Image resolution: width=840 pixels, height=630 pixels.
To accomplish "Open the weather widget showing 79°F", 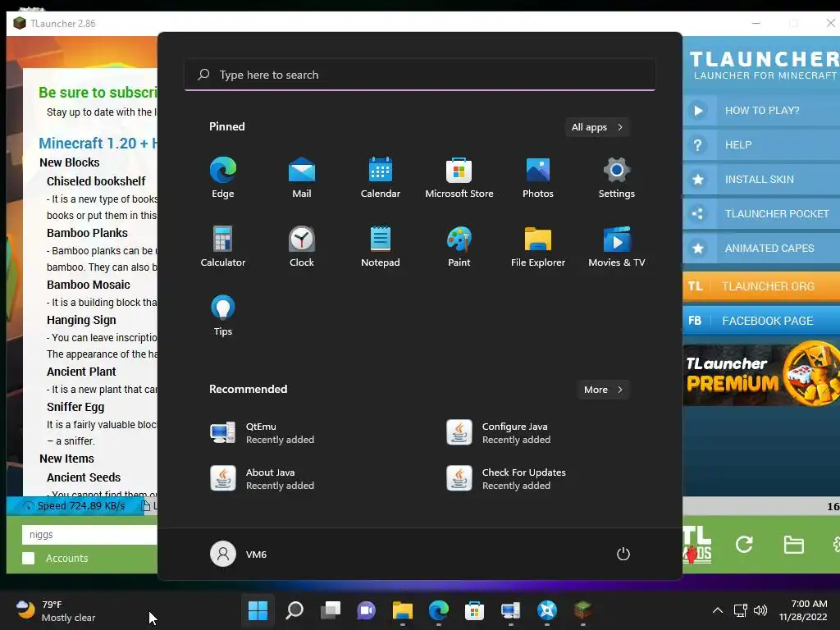I will (x=56, y=610).
